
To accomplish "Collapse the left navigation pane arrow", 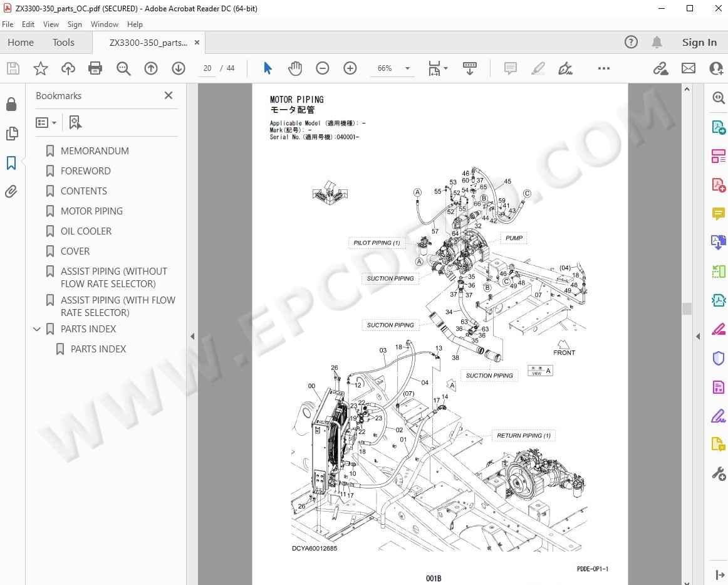I will [x=192, y=337].
